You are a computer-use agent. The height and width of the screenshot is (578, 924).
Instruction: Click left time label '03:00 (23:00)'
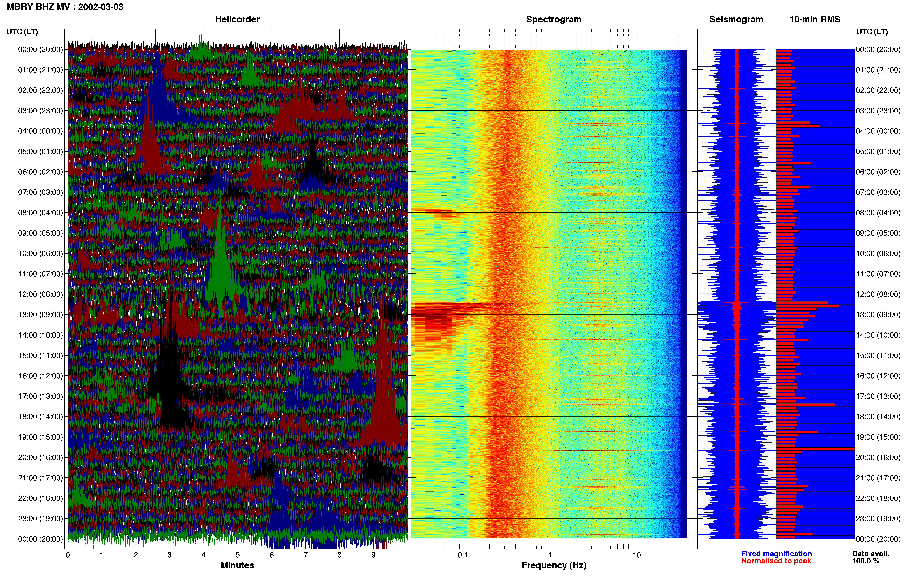click(40, 111)
